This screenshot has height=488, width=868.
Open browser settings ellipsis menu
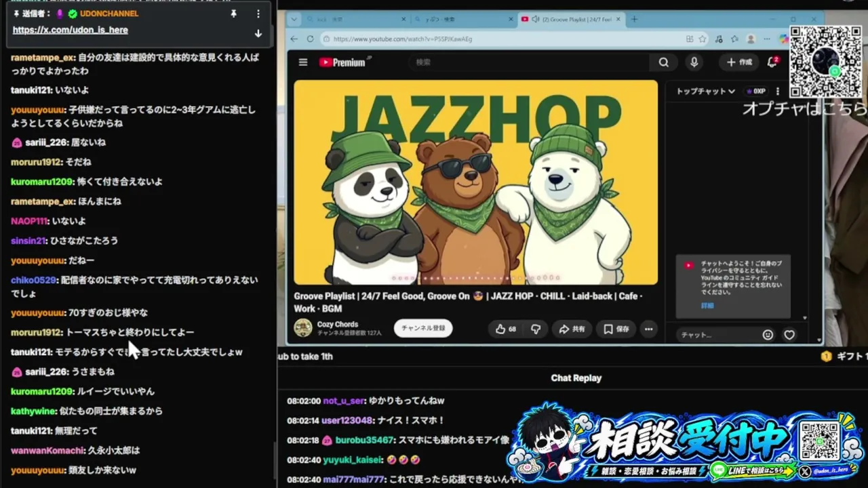(767, 39)
